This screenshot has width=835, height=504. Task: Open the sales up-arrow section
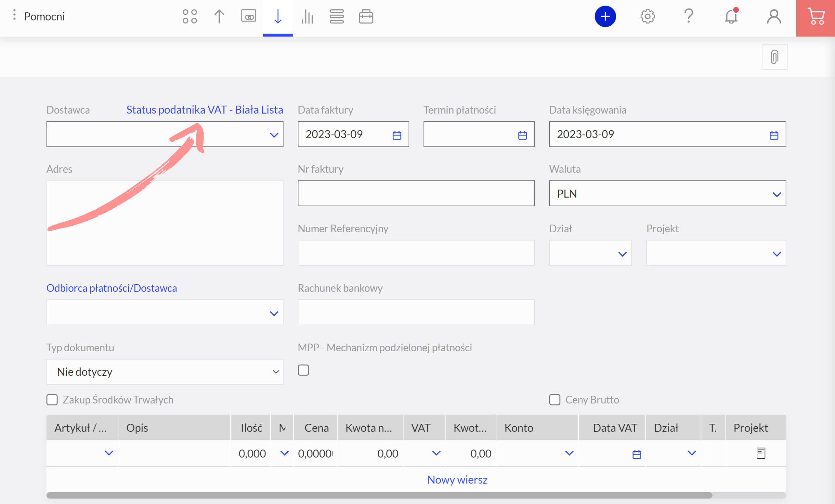pyautogui.click(x=219, y=16)
